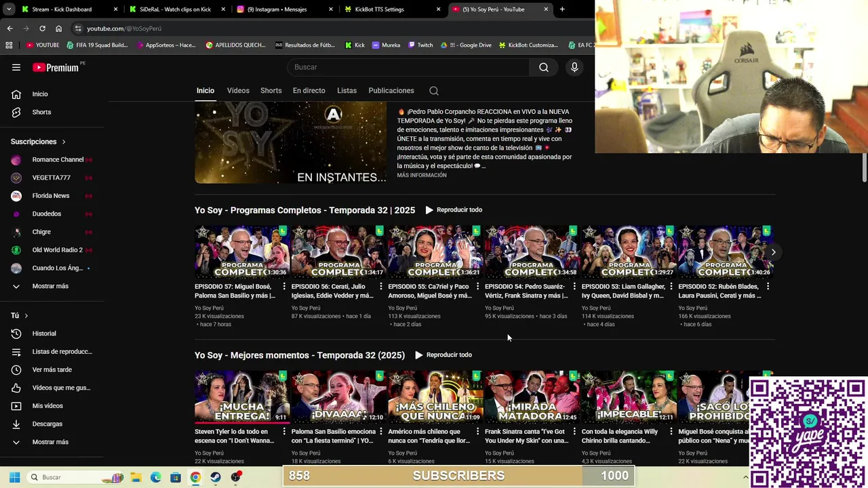Open Twitch bookmark
The height and width of the screenshot is (488, 868).
(420, 45)
